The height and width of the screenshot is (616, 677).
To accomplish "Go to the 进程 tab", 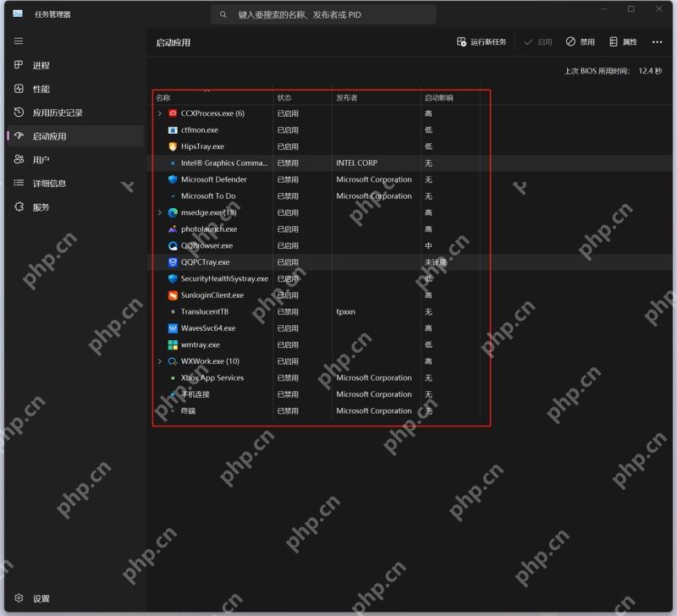I will (x=75, y=65).
